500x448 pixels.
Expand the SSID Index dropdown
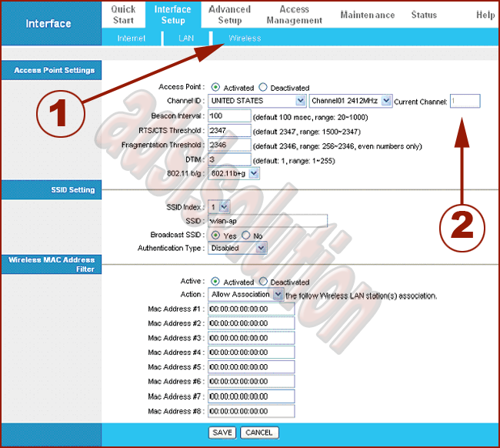click(219, 206)
